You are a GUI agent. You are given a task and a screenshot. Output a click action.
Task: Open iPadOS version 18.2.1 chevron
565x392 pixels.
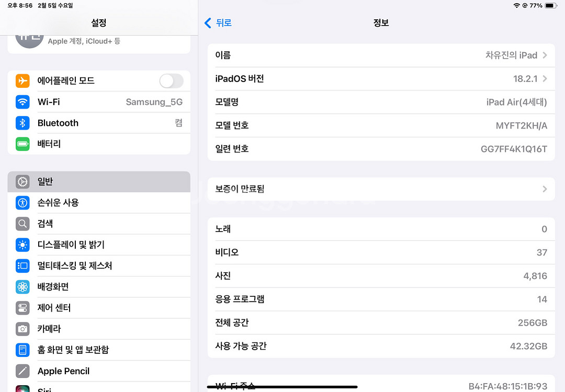coord(545,79)
